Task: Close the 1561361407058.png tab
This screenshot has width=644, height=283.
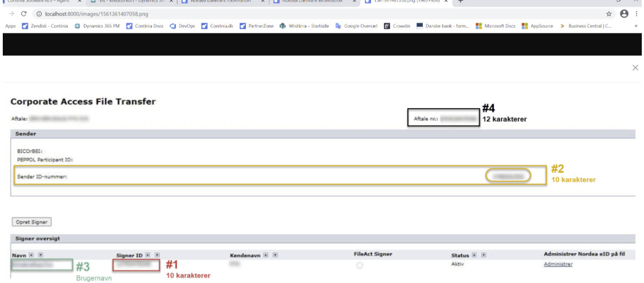Action: [x=447, y=1]
